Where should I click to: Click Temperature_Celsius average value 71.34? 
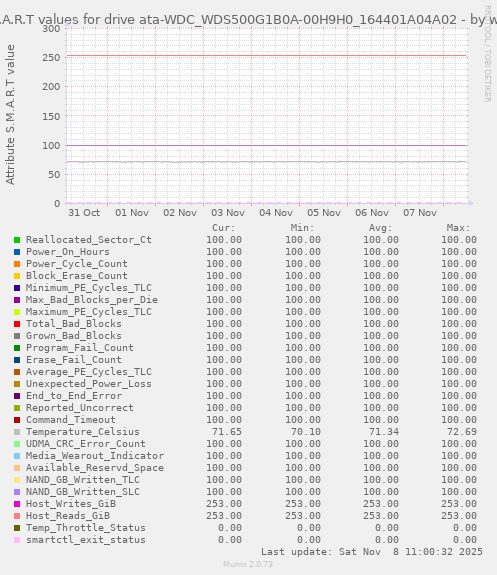point(384,432)
